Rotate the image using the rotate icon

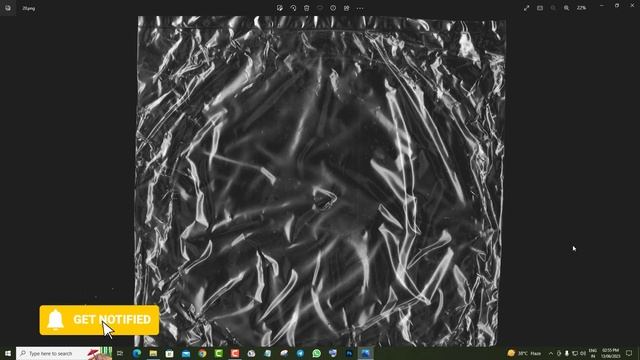[x=293, y=8]
